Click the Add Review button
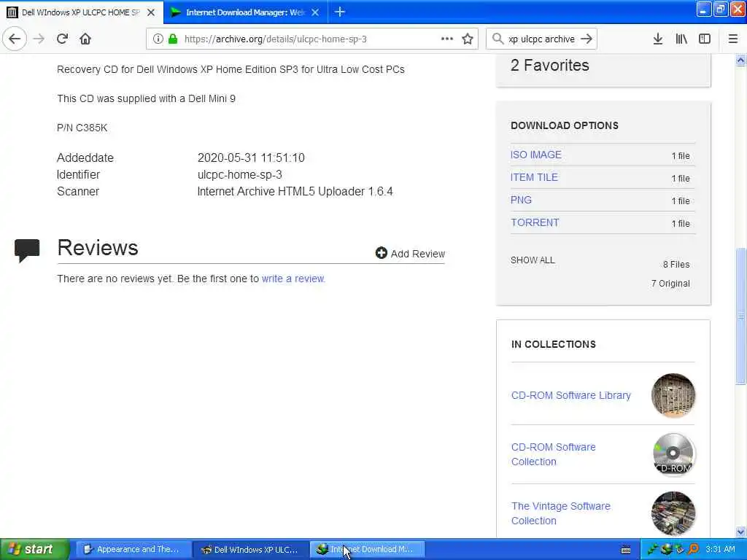Viewport: 747px width, 560px height. (410, 253)
